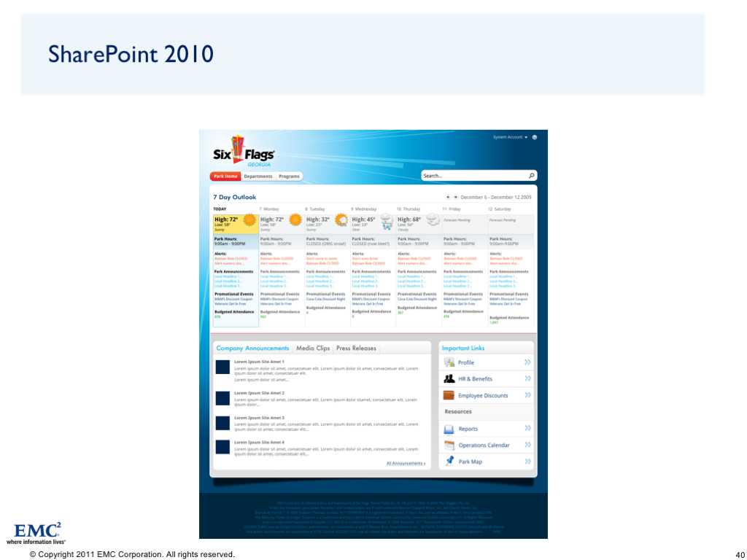Viewport: 747px width, 560px height.
Task: Select the TODAY forecast column
Action: point(236,270)
